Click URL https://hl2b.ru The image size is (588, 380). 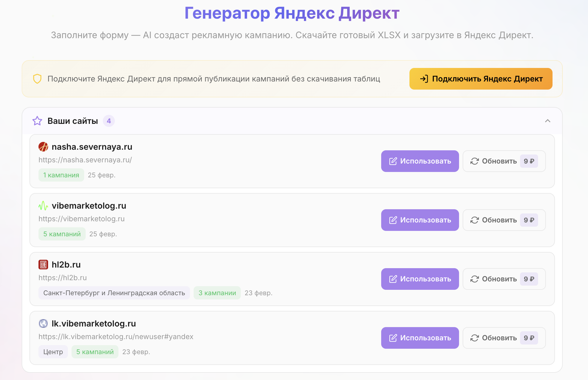[63, 278]
